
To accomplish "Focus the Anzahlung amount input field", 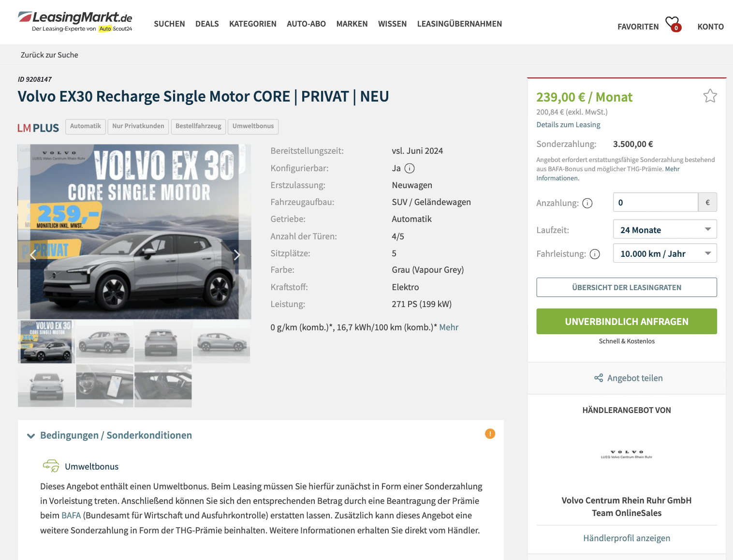I will tap(655, 202).
